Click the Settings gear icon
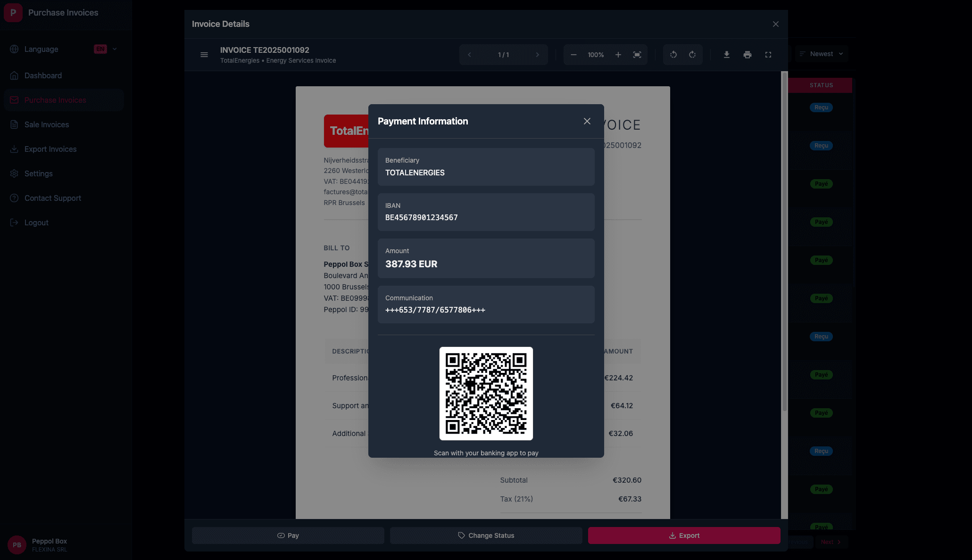Screen dimensions: 972x560 (x=14, y=173)
